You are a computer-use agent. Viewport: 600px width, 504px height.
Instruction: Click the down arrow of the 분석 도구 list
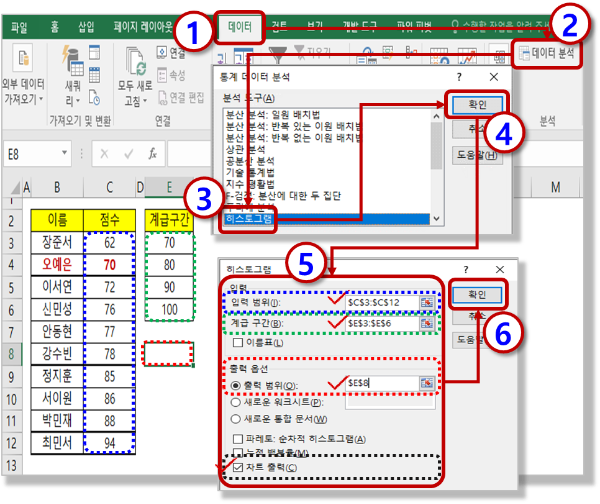(436, 219)
